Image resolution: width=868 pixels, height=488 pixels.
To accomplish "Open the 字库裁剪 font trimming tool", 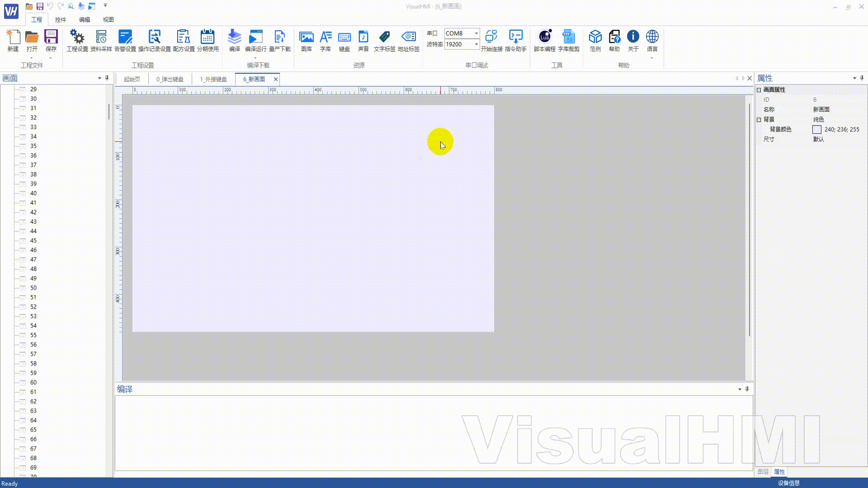I will [x=569, y=41].
